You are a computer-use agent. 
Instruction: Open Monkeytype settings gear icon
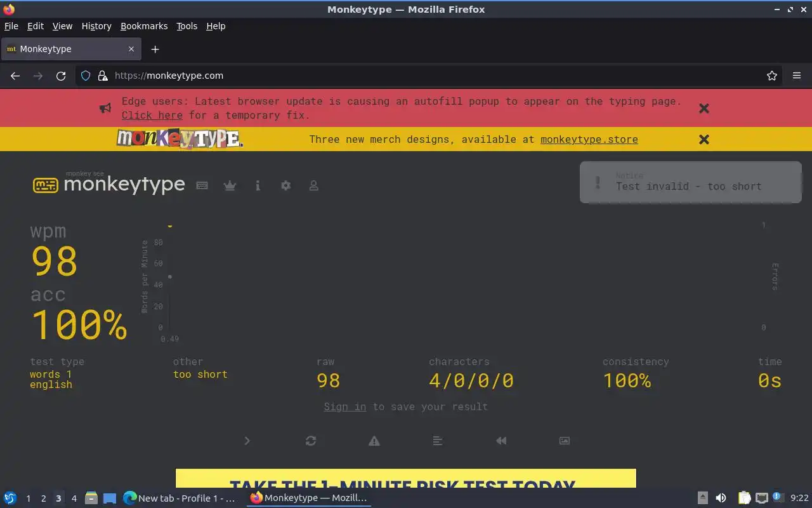click(285, 185)
